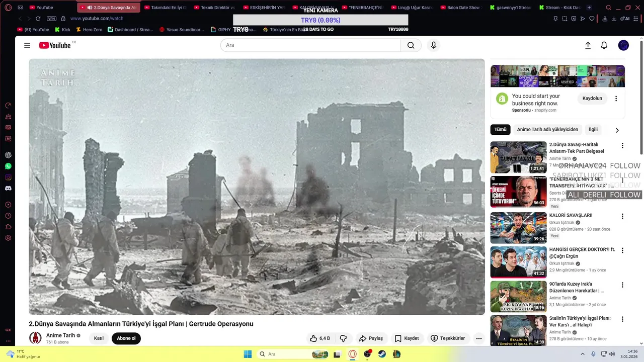Open options for KALORİ SAVAŞLARI video

click(622, 216)
